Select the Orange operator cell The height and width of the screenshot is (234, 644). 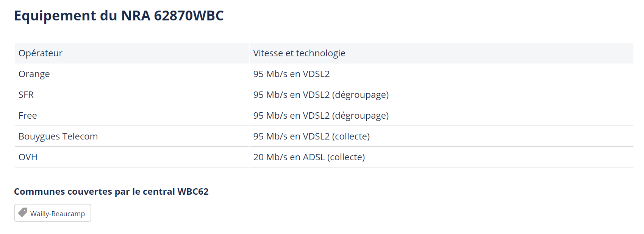click(34, 74)
